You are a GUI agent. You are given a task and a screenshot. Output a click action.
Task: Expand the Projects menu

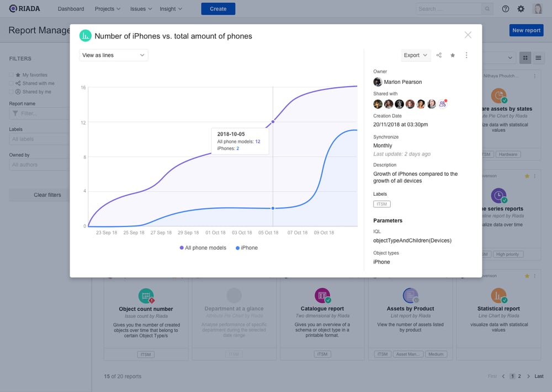pyautogui.click(x=108, y=9)
